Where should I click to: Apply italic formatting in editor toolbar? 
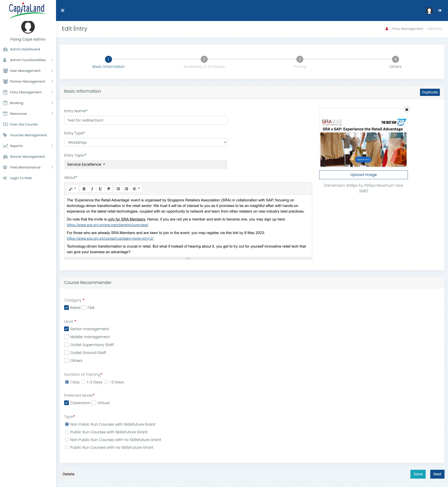pos(92,189)
